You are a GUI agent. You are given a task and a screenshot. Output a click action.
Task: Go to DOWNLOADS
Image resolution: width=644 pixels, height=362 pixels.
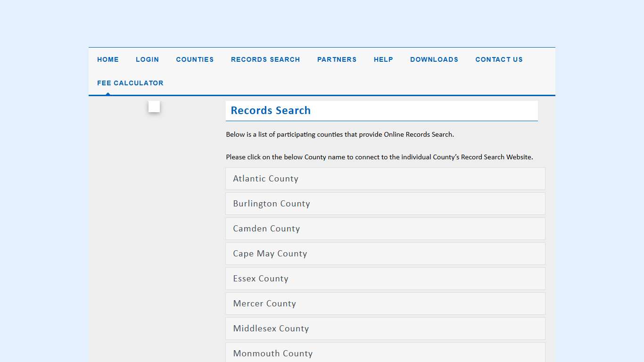434,59
